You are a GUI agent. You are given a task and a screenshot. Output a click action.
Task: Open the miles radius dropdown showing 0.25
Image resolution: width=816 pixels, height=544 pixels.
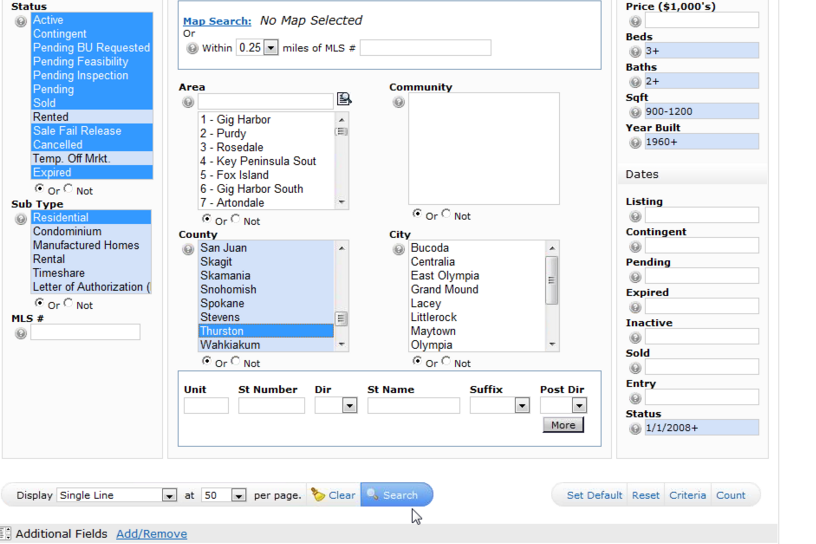[270, 48]
